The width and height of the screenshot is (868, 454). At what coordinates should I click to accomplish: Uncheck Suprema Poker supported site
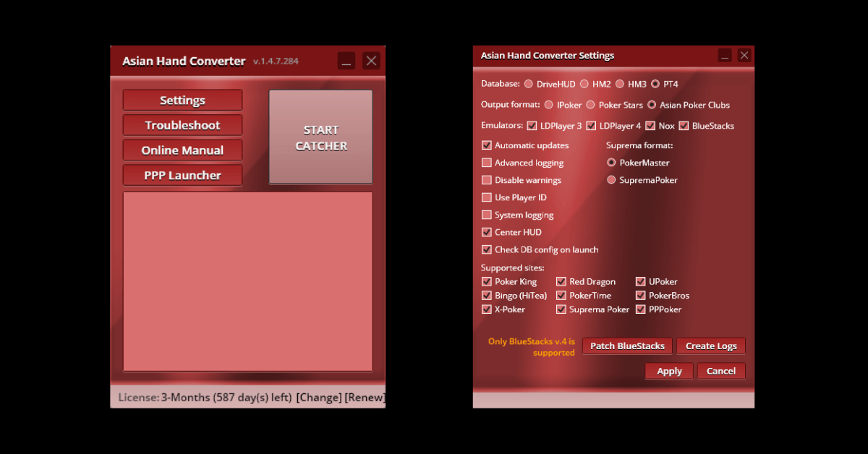tap(561, 309)
